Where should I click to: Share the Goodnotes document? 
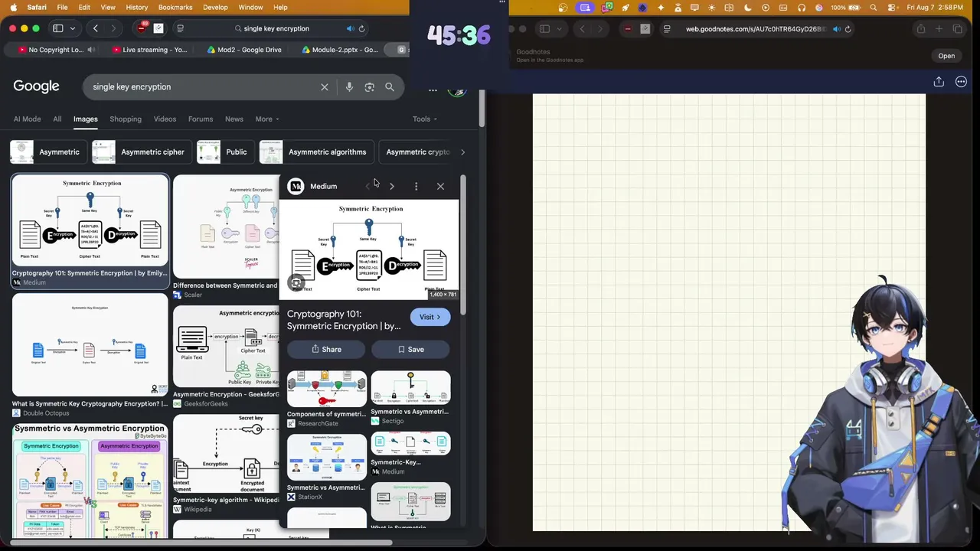(x=939, y=82)
